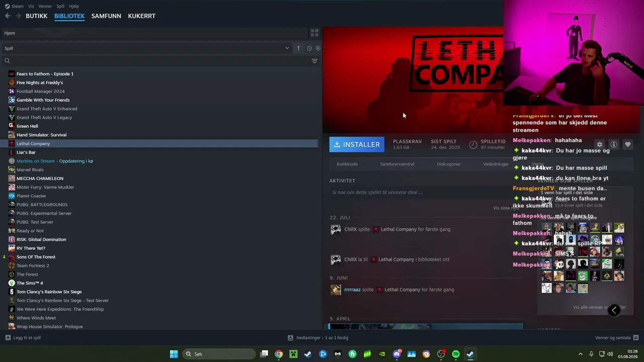Open Discord from the taskbar
Screen dimensions: 644x362
pos(397,354)
